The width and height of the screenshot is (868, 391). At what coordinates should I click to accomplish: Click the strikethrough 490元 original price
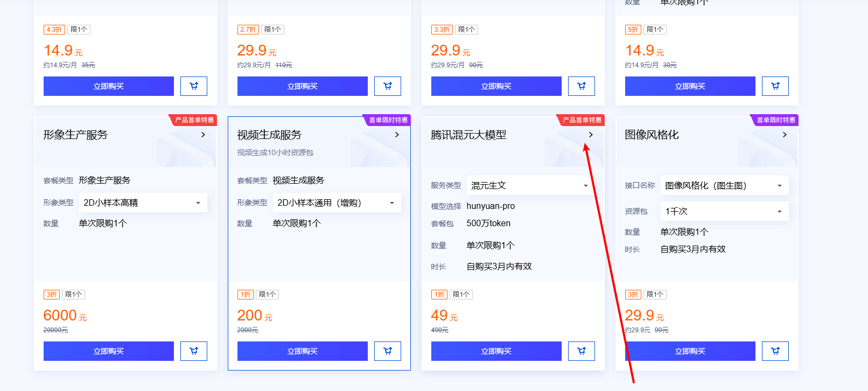[440, 330]
